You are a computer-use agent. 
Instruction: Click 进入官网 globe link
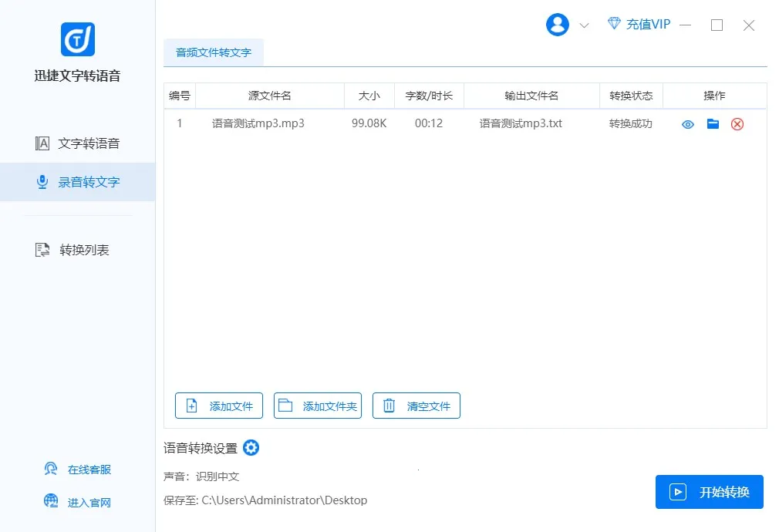click(x=77, y=503)
